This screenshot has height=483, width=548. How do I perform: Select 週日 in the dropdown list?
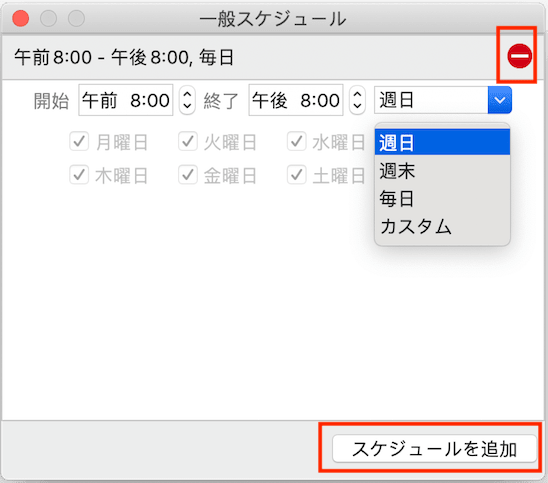click(x=442, y=143)
